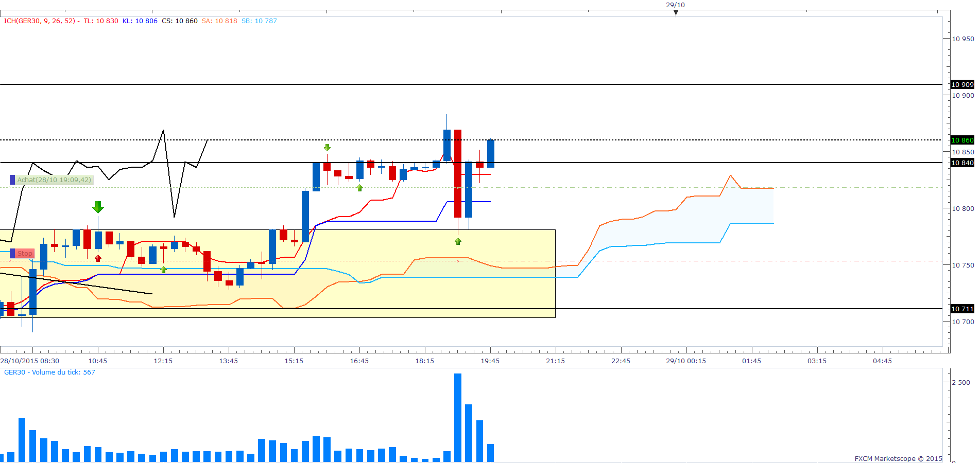The image size is (980, 463).
Task: Select the 10 711 horizontal line price tag
Action: (x=962, y=309)
